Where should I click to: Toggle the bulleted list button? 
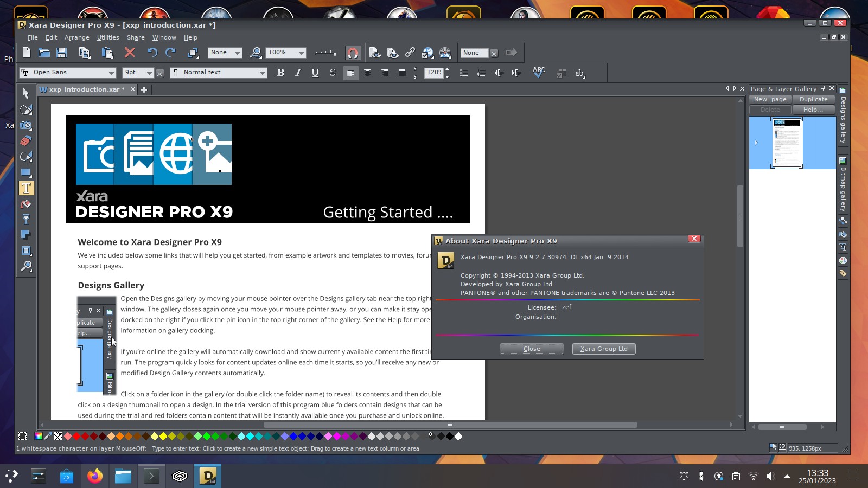coord(464,73)
